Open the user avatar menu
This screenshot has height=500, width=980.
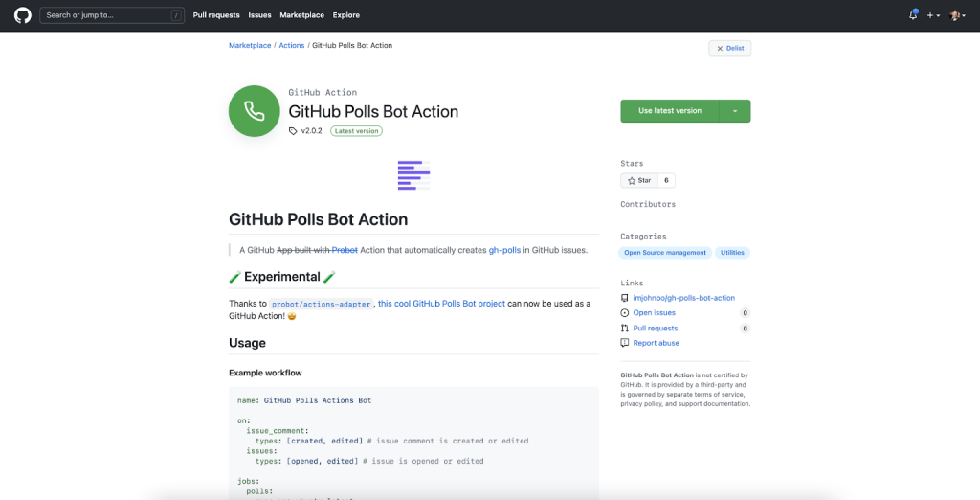pos(957,15)
